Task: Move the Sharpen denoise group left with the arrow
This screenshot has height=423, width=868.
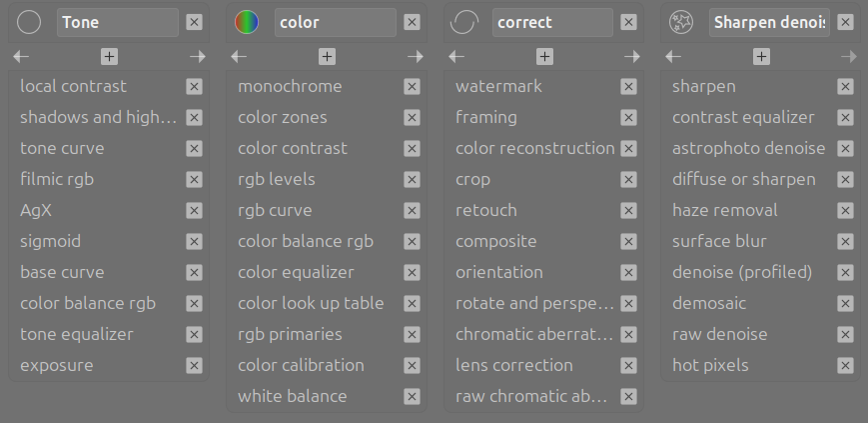Action: pos(674,57)
